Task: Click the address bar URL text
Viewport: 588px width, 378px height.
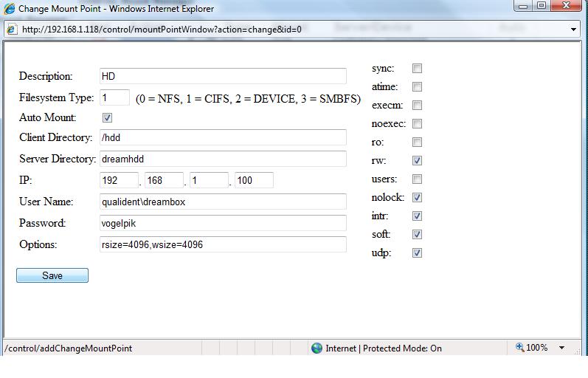Action: (162, 30)
